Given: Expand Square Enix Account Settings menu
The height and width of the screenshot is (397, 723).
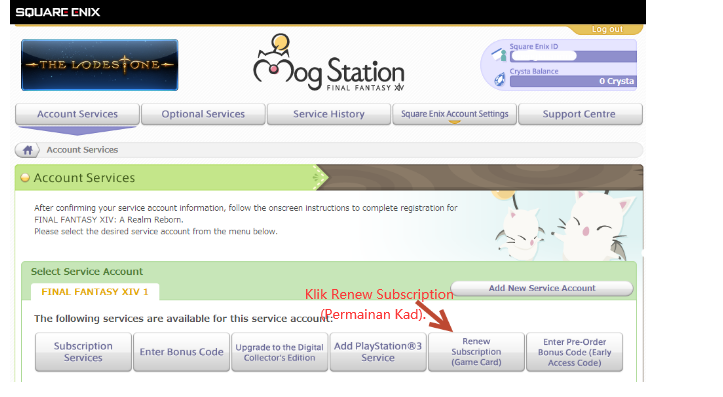Looking at the screenshot, I should [x=455, y=114].
